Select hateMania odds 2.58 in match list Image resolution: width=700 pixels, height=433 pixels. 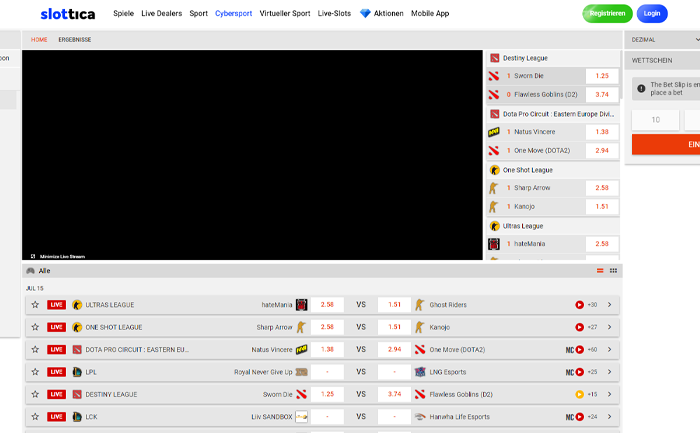tap(327, 305)
